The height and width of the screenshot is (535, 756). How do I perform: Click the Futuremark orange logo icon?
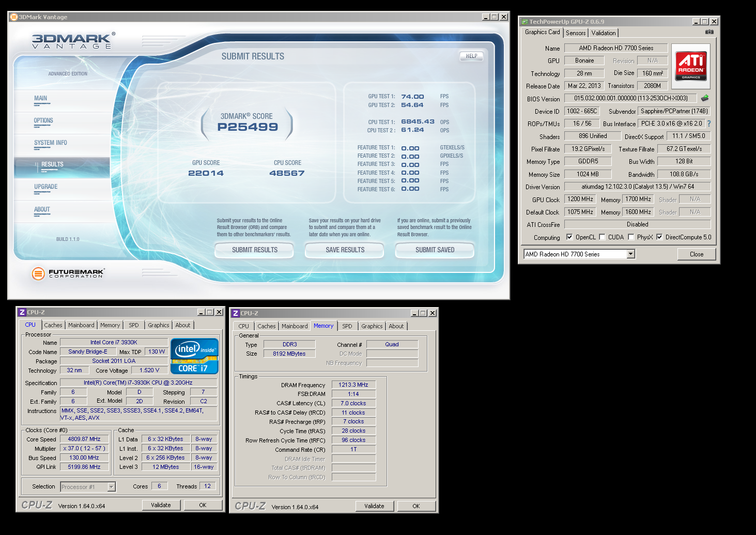pos(38,273)
